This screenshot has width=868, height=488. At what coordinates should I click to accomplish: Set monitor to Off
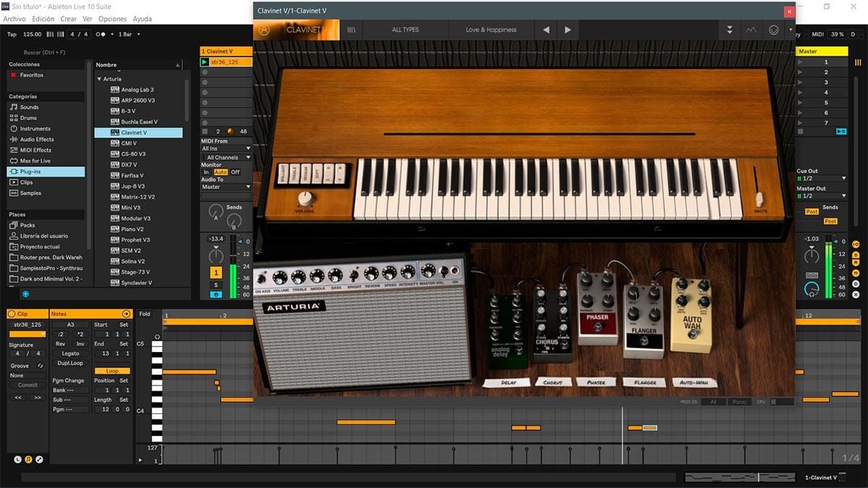pyautogui.click(x=235, y=172)
